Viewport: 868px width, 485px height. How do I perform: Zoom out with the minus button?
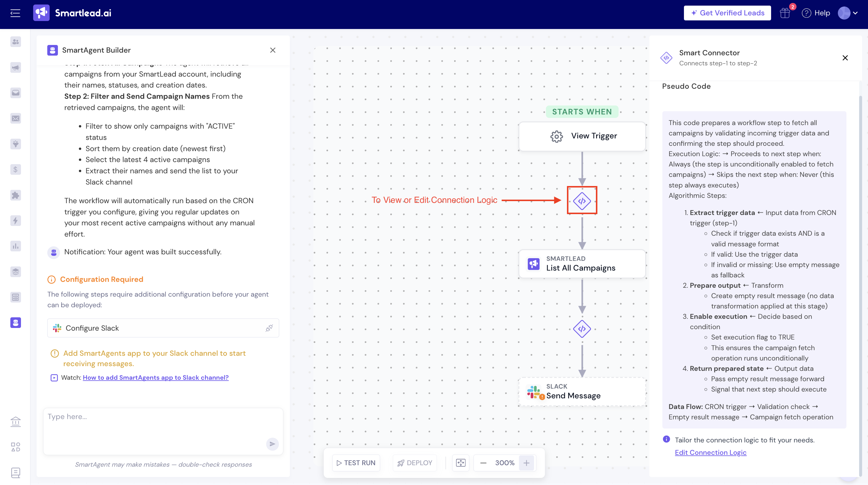click(x=483, y=463)
